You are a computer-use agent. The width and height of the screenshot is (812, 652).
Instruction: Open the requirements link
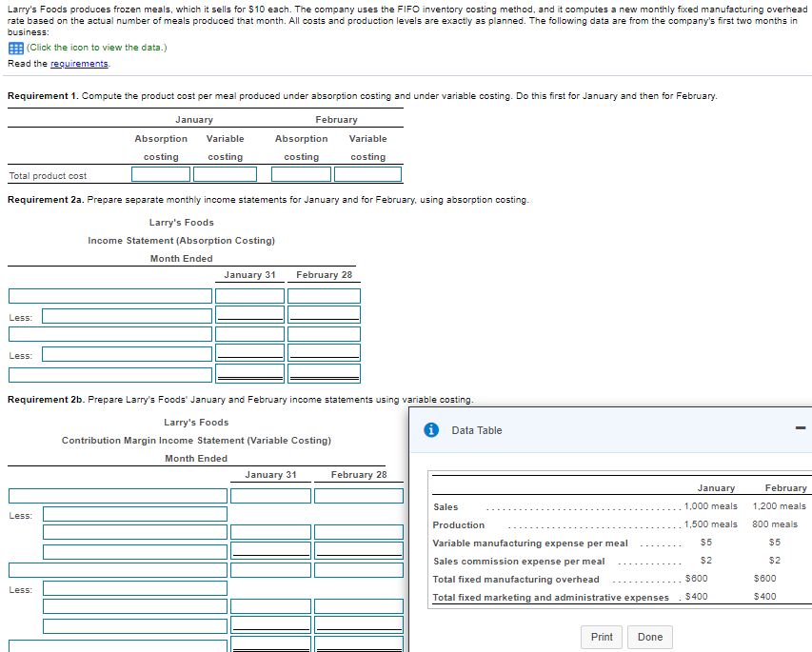click(x=79, y=63)
